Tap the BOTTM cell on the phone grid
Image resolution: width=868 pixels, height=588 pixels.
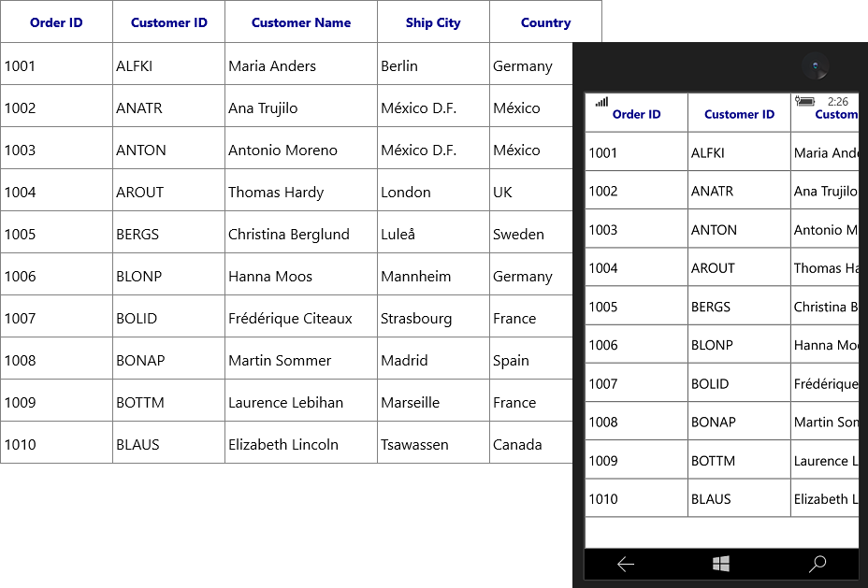click(x=739, y=460)
